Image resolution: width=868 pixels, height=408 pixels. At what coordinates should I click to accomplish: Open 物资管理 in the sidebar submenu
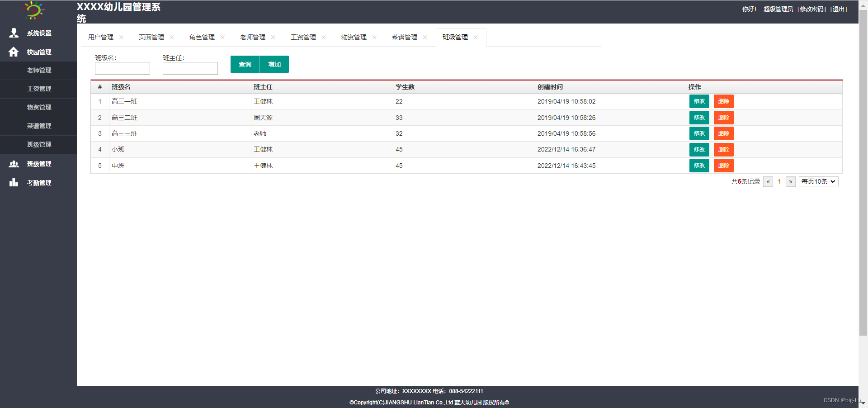[38, 108]
